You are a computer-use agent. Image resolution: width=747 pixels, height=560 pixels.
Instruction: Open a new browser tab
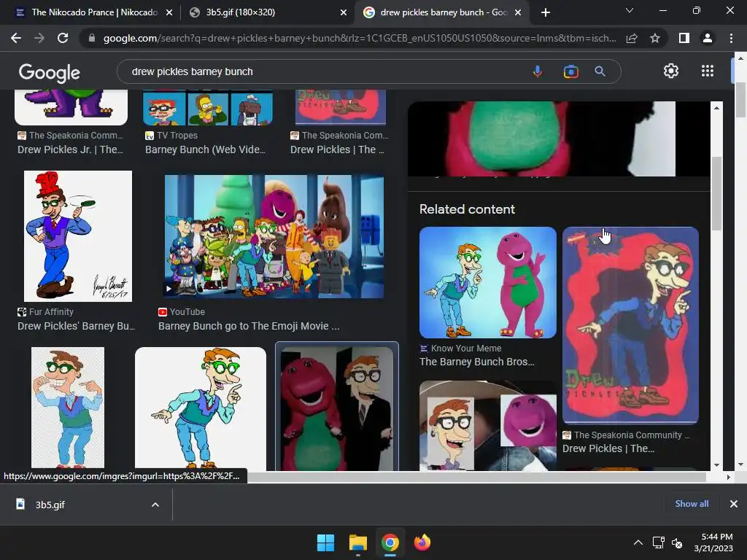[x=546, y=12]
